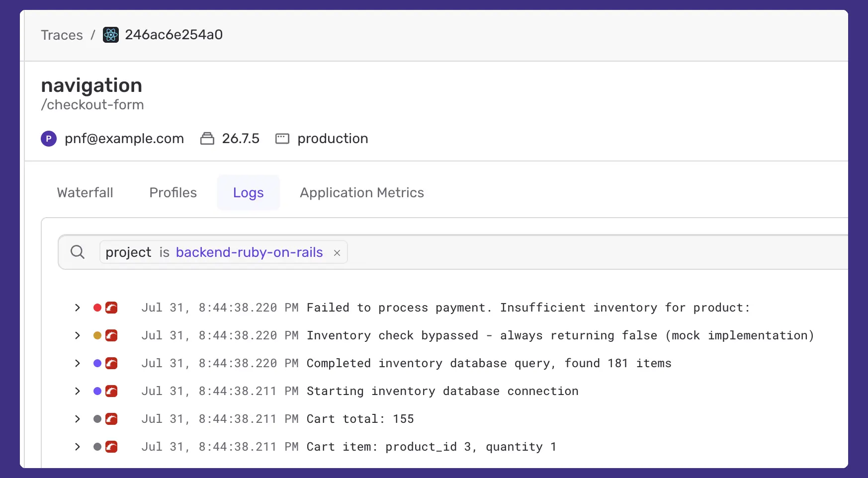Expand the 'Completed inventory database query' log row

click(78, 363)
